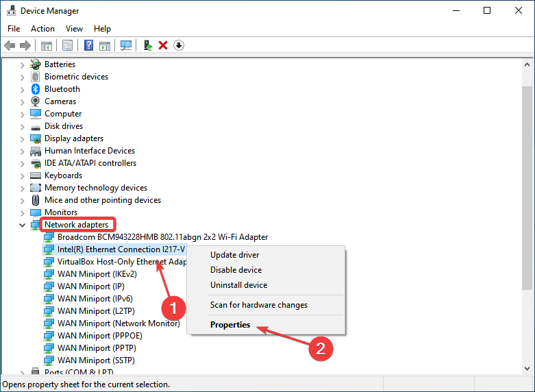Select WAN Miniport (IKEv2)
This screenshot has width=535, height=392.
tap(97, 274)
